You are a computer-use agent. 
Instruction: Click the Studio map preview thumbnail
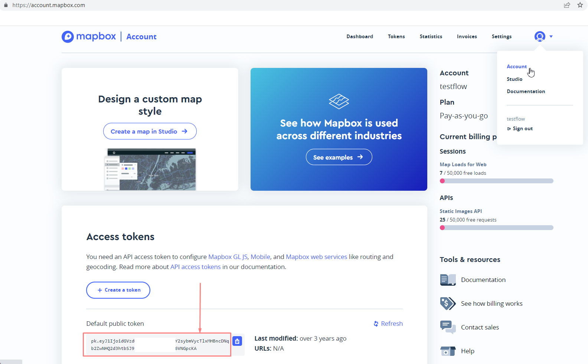150,169
